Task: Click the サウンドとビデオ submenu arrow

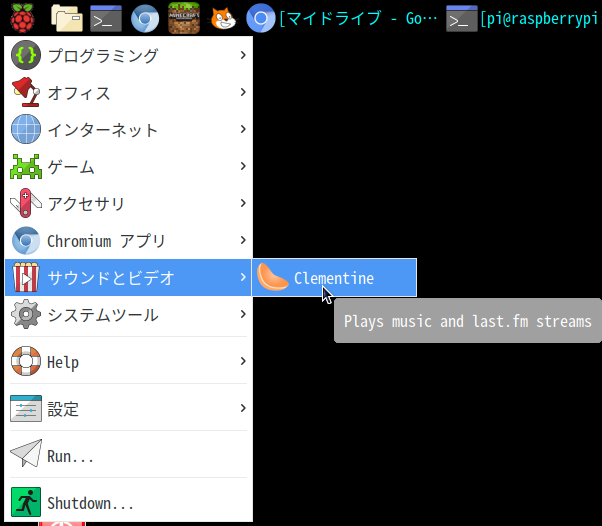Action: pyautogui.click(x=243, y=277)
